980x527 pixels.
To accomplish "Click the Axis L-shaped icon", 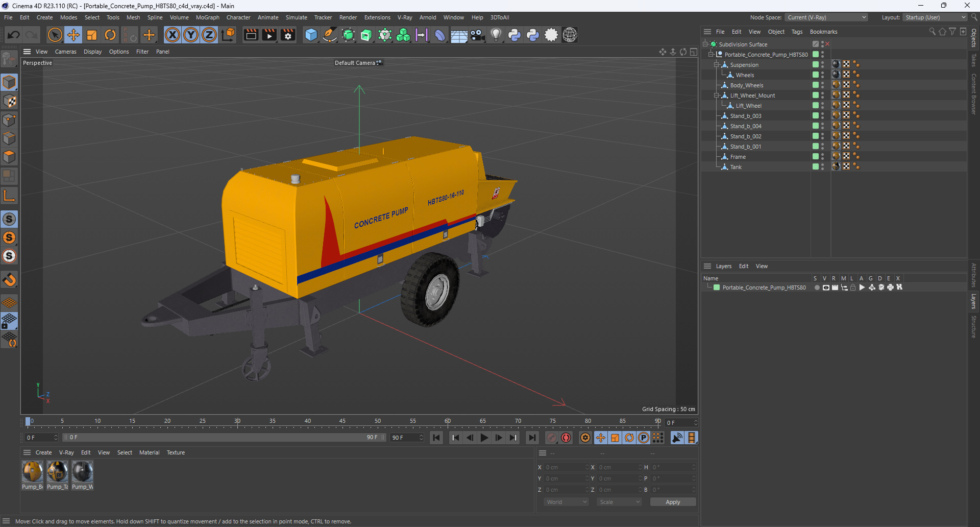I will (9, 196).
